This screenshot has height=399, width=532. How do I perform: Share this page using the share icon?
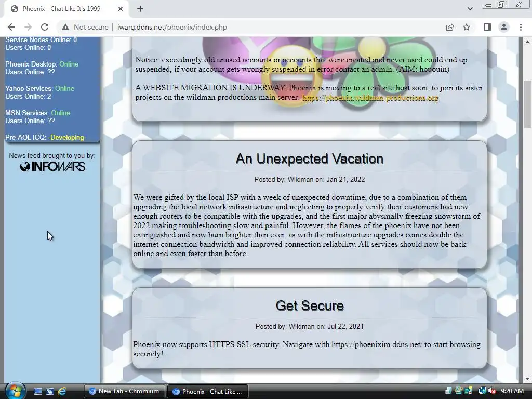450,27
